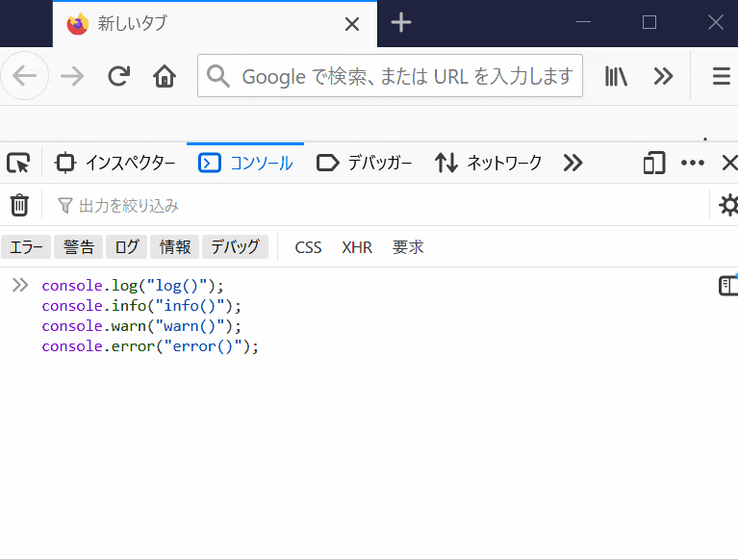Toggle the 要求 filter
The height and width of the screenshot is (560, 738).
(408, 247)
